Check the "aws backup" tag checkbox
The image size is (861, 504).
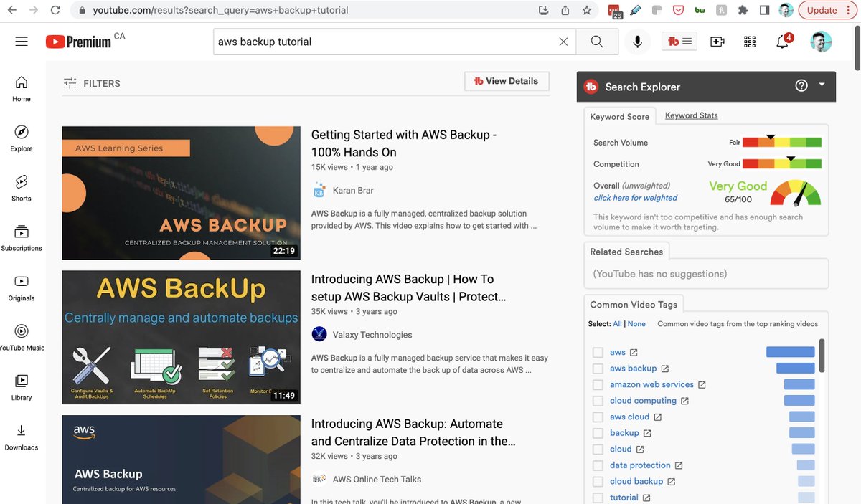pos(598,369)
